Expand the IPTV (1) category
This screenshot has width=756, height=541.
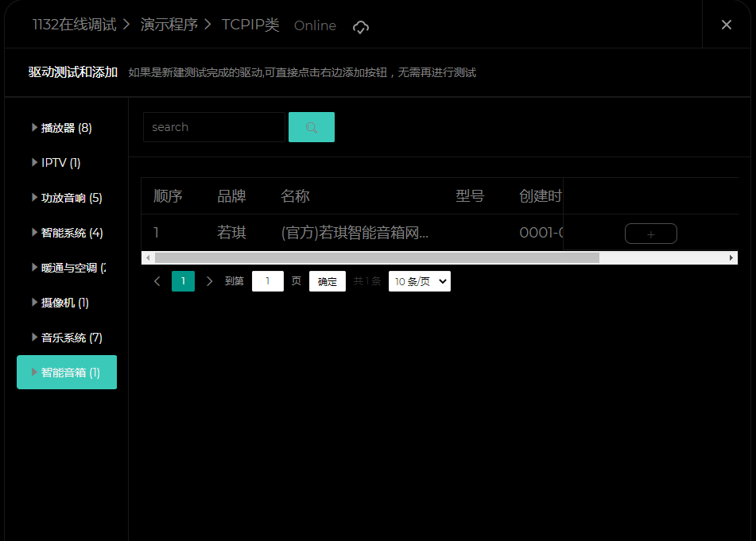60,163
